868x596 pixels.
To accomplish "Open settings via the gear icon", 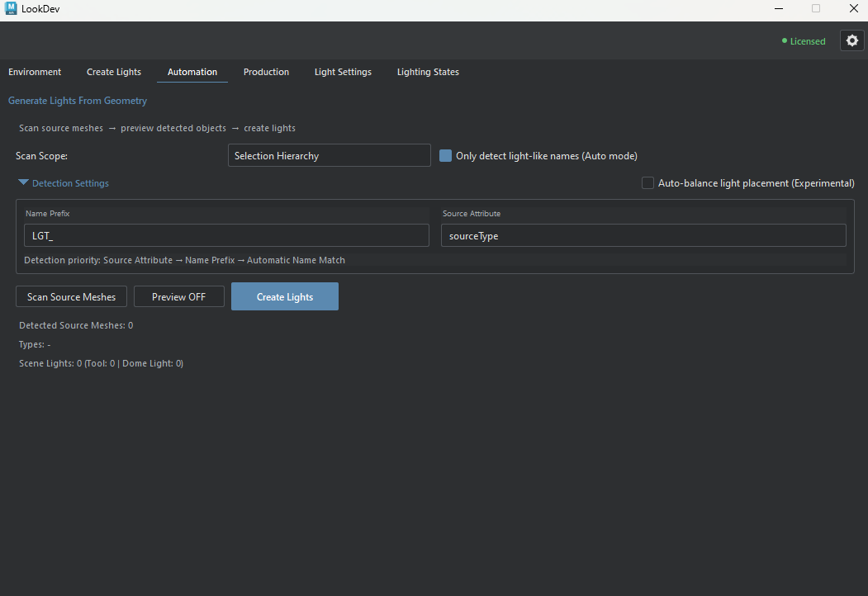I will 852,40.
